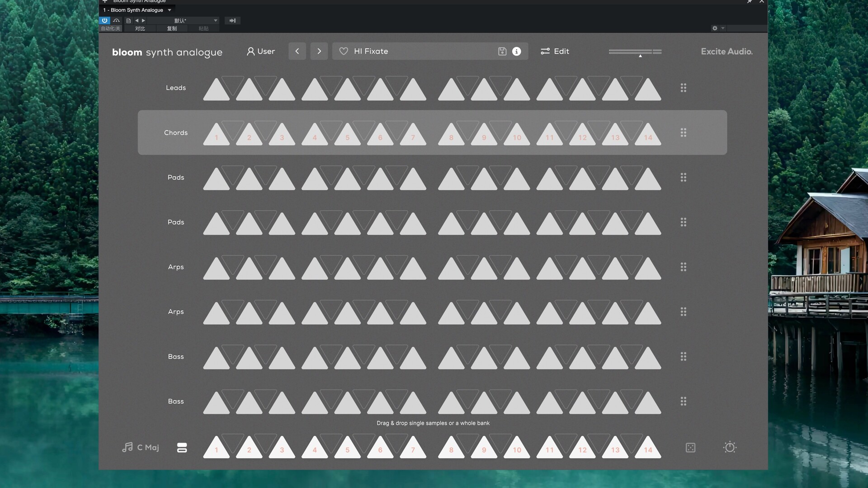Click the bloom synth analogue logo
The width and height of the screenshot is (868, 488).
click(x=167, y=52)
